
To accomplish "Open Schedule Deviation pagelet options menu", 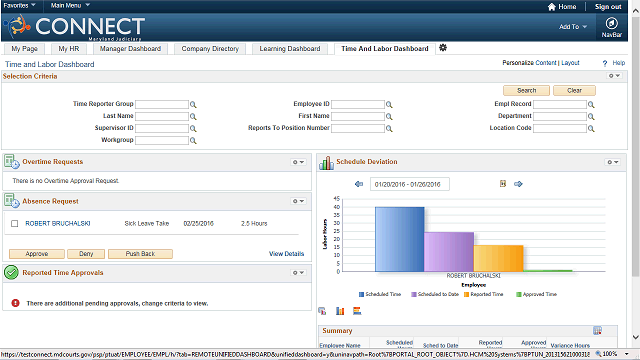I will (613, 162).
